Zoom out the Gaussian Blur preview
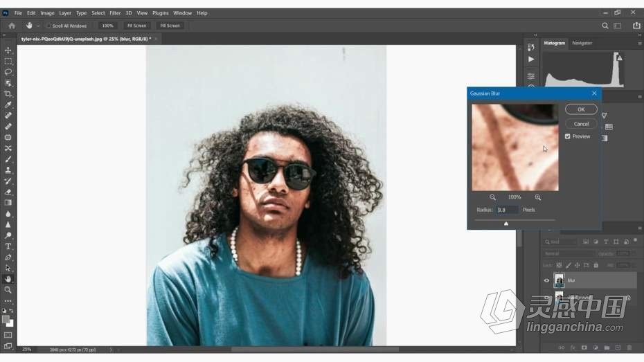This screenshot has width=644, height=362. (x=492, y=197)
